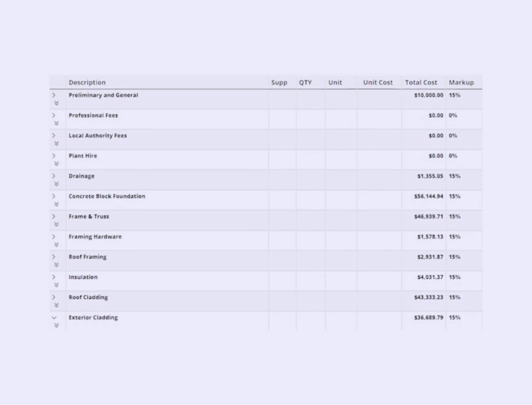Viewport: 532px width, 405px height.
Task: Select the Concrete Block Foundation row label
Action: 107,196
